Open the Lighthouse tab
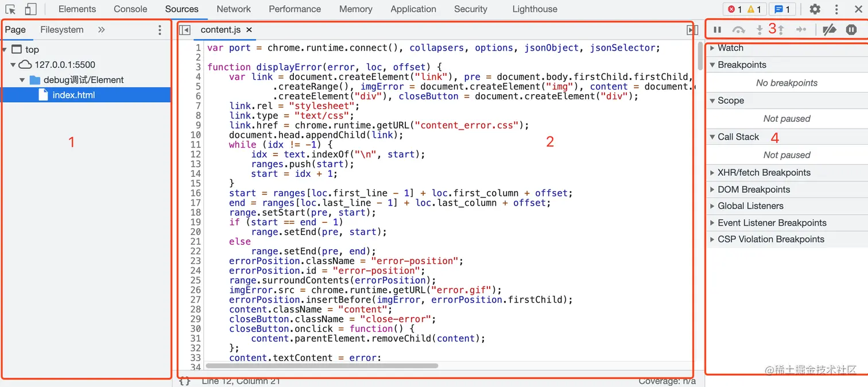 (535, 9)
